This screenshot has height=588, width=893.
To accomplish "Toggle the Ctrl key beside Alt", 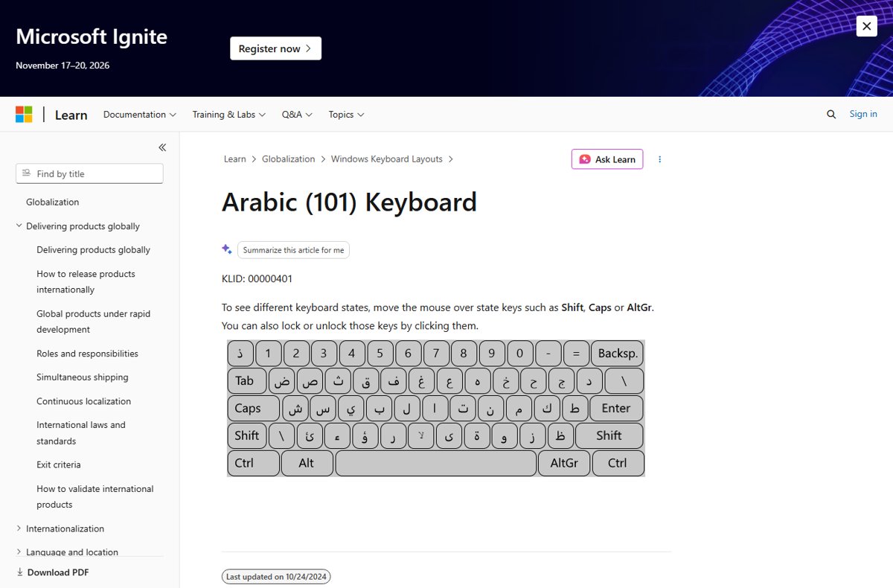I will 253,463.
